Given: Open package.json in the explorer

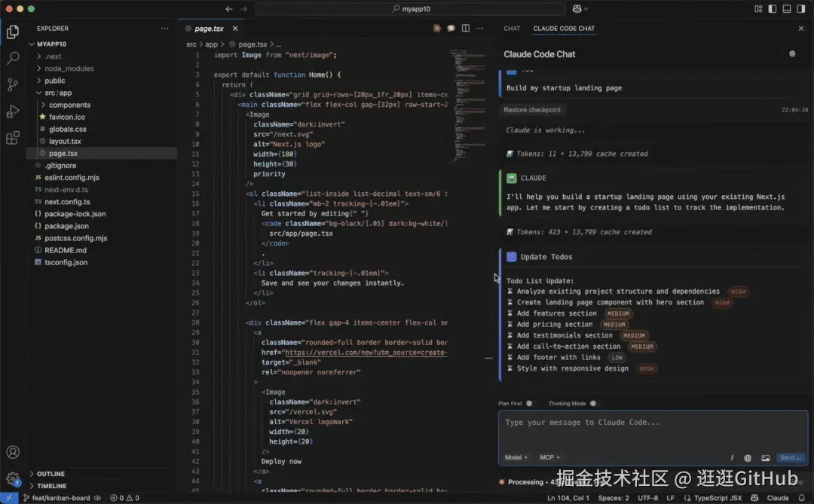Looking at the screenshot, I should [x=66, y=226].
